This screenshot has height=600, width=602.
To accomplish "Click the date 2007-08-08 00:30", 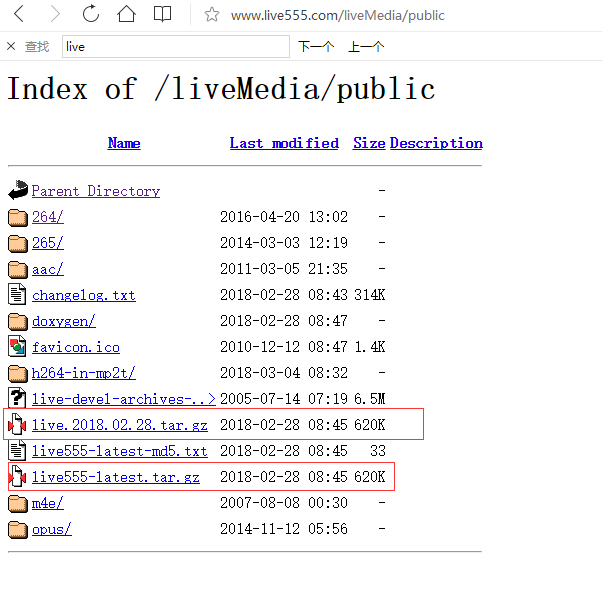I will click(284, 503).
